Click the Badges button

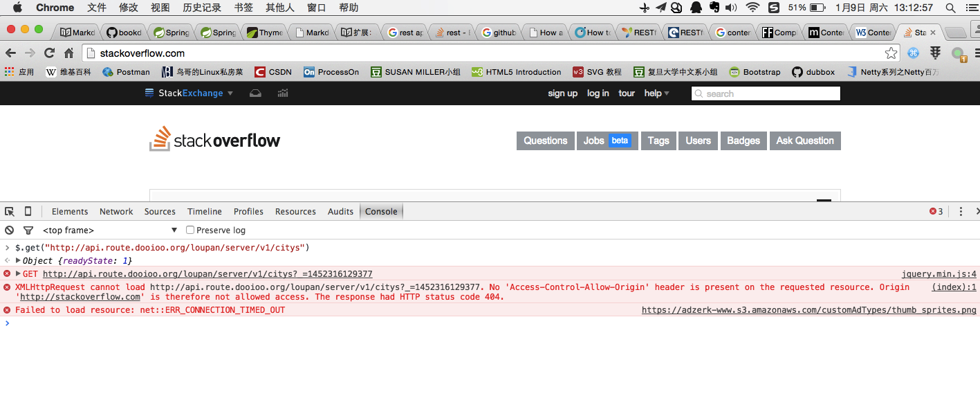coord(743,141)
